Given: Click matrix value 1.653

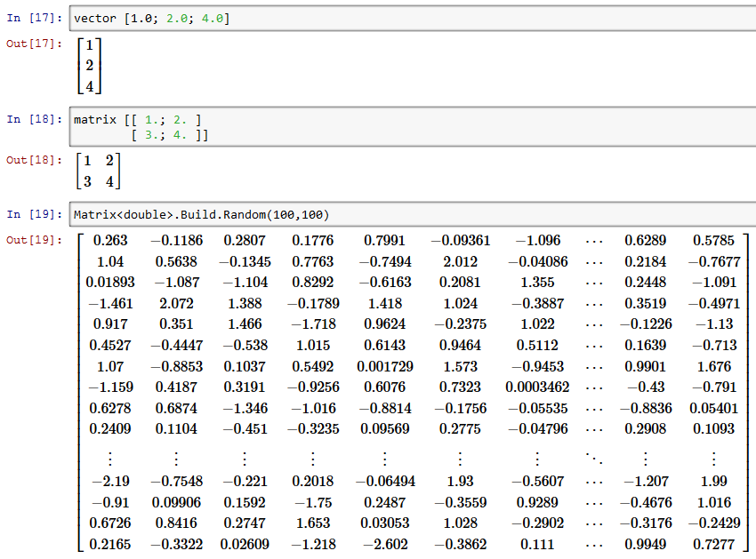Looking at the screenshot, I should [x=313, y=523].
